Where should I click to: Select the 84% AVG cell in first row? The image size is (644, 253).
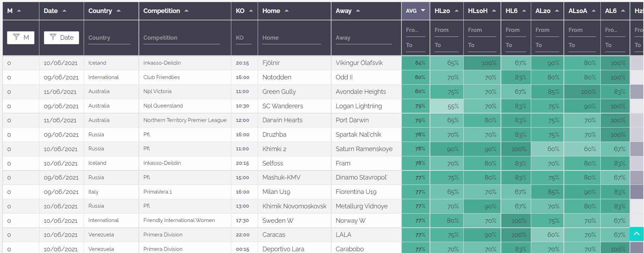pos(415,63)
